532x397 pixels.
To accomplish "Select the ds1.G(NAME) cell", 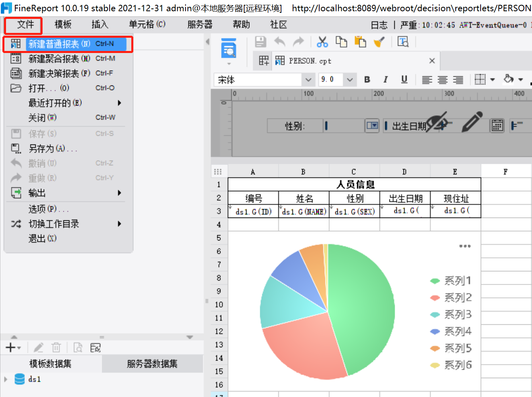I will 304,211.
